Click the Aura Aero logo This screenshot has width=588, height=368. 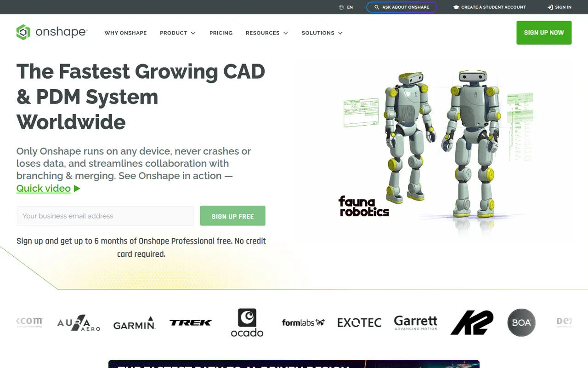pyautogui.click(x=79, y=323)
